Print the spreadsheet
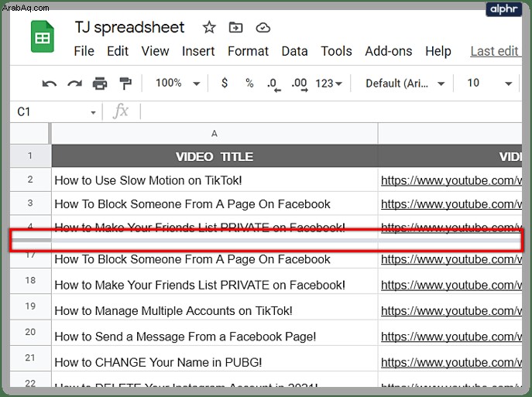The height and width of the screenshot is (397, 532). (100, 84)
